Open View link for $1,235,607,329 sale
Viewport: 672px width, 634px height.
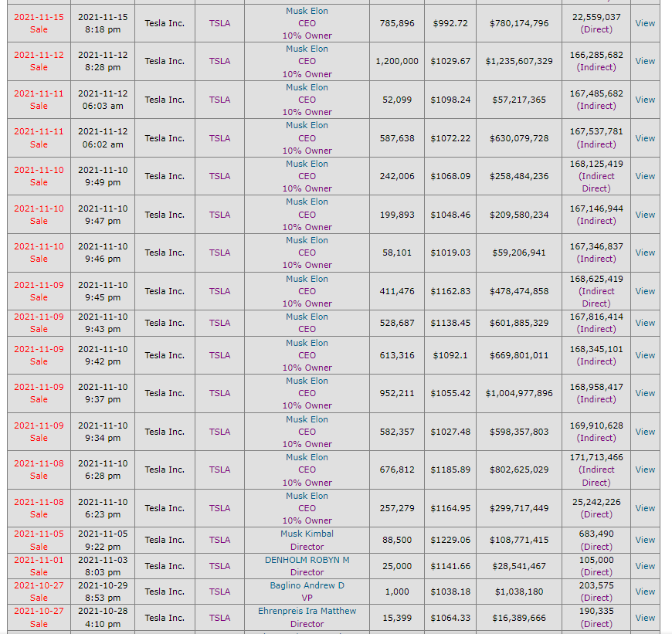click(645, 61)
